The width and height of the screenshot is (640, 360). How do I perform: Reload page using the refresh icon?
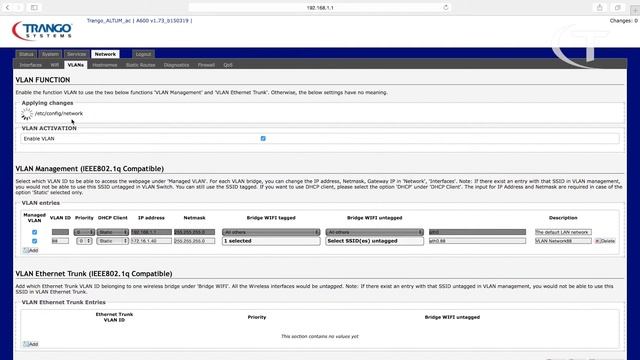click(446, 7)
